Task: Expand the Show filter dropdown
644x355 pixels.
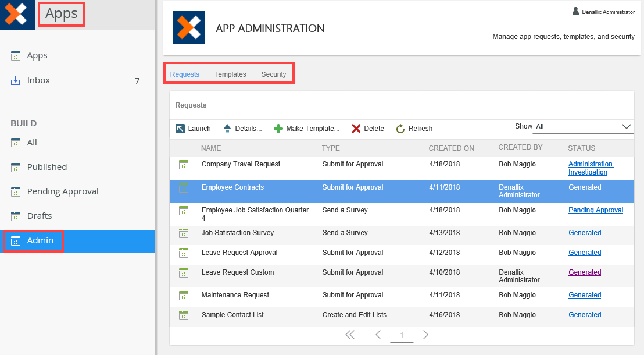Action: (626, 126)
